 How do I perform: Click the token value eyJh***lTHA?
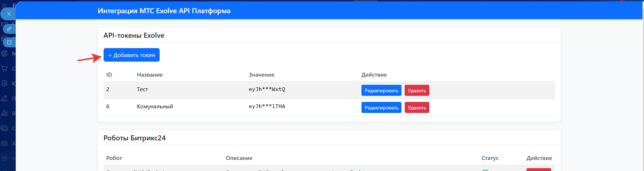tap(267, 107)
